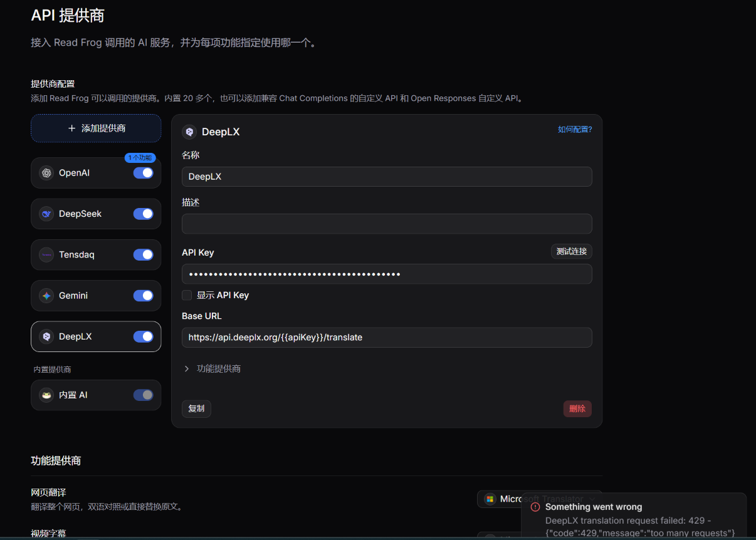
Task: Disable the DeepSeek provider switch
Action: pyautogui.click(x=144, y=214)
